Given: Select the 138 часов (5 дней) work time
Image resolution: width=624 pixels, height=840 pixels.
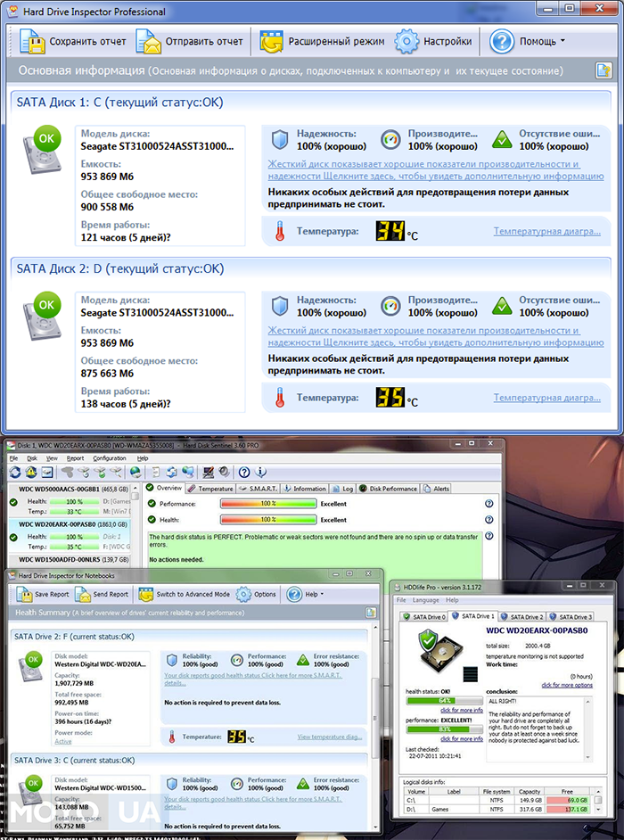Looking at the screenshot, I should coord(126,403).
